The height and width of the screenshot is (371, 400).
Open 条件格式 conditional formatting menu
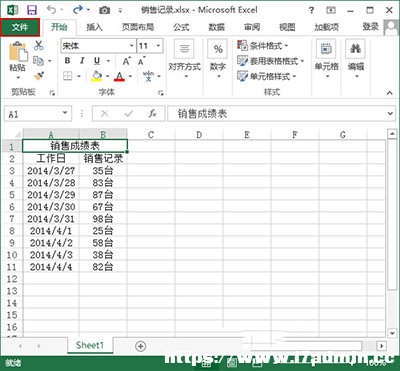pos(263,46)
